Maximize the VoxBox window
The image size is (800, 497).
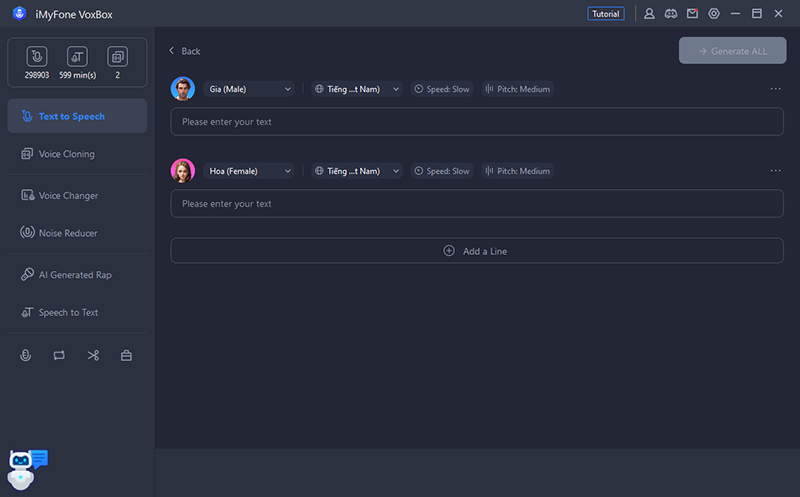[757, 14]
